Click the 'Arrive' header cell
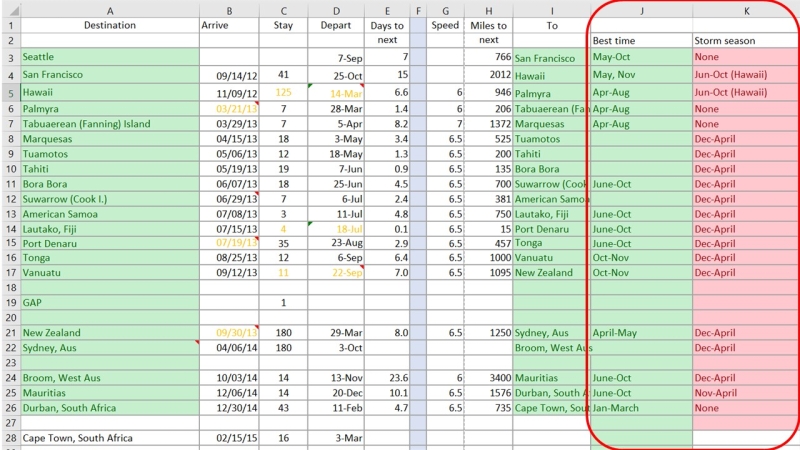This screenshot has height=450, width=800. (x=229, y=25)
